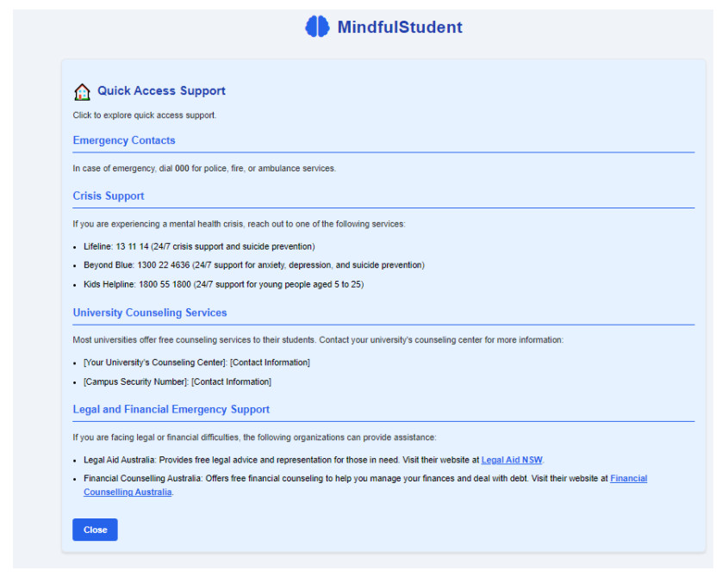Select the Emergency Contacts section heading
The image size is (728, 583).
[x=124, y=140]
